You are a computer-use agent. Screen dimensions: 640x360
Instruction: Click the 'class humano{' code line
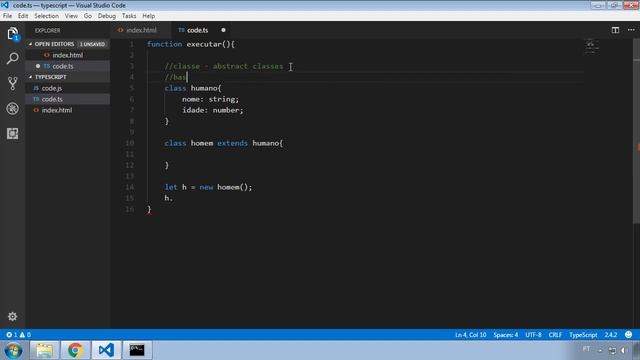pos(193,88)
